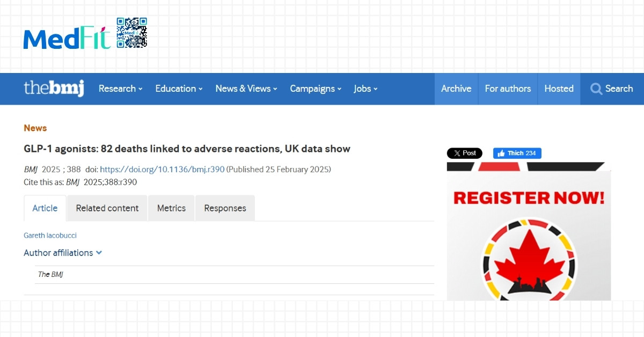Open the Campaigns dropdown menu
The height and width of the screenshot is (337, 644).
click(x=316, y=89)
